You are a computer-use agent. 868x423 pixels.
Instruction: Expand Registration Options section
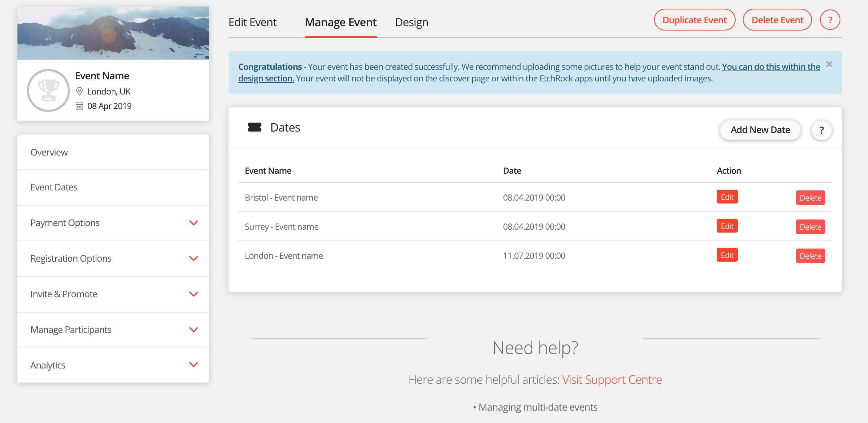[194, 258]
